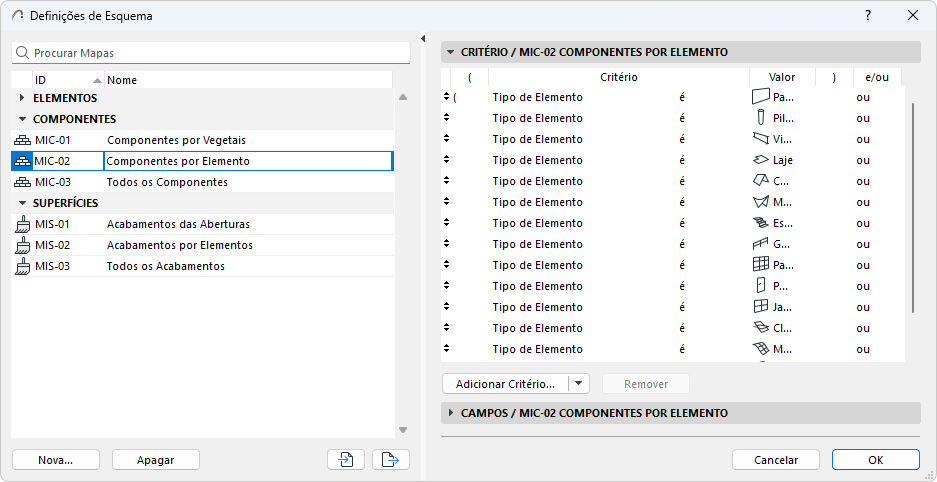Click the brush icon beside MIS-03
Screen dimensions: 937x482
22,266
